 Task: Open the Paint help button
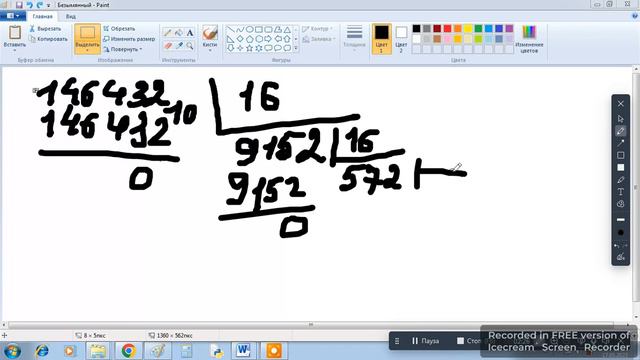tap(635, 16)
